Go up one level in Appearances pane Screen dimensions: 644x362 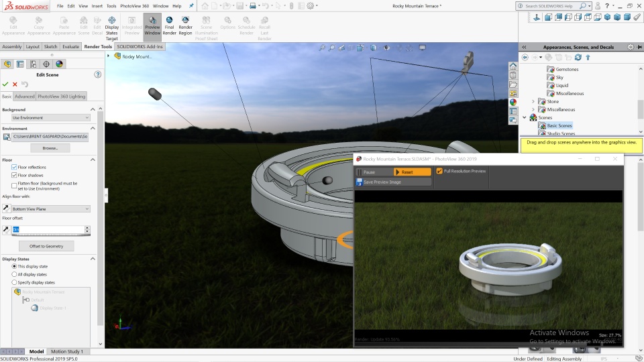588,58
